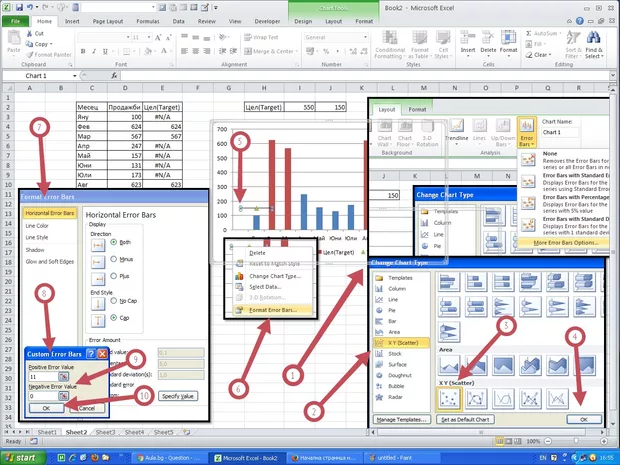Switch to the Sheet3 worksheet tab
Screen dimensions: 620x465
point(106,432)
